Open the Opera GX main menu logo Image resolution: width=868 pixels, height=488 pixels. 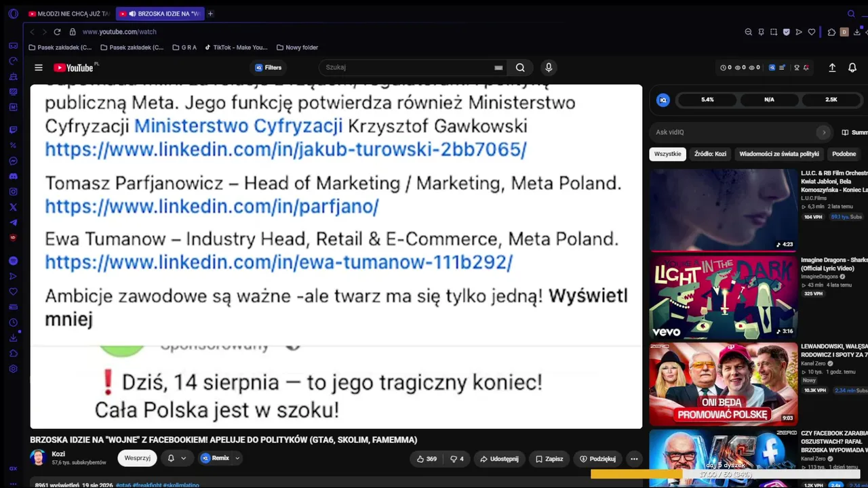click(13, 14)
